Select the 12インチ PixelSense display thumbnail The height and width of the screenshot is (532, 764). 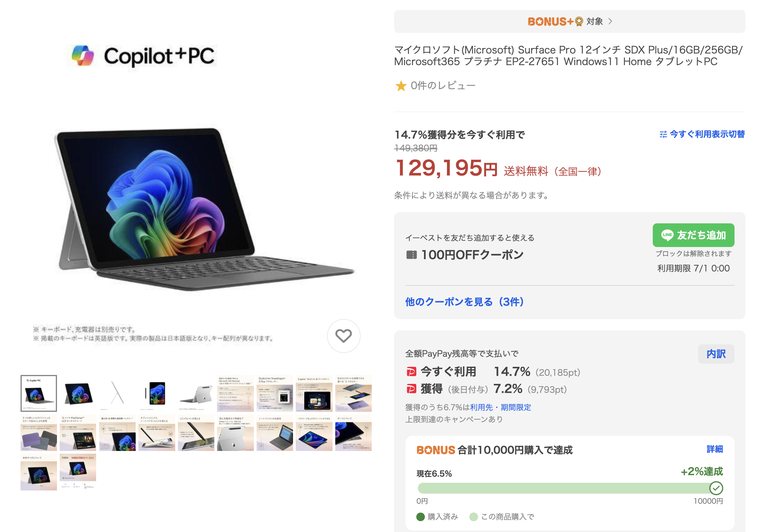tap(78, 433)
